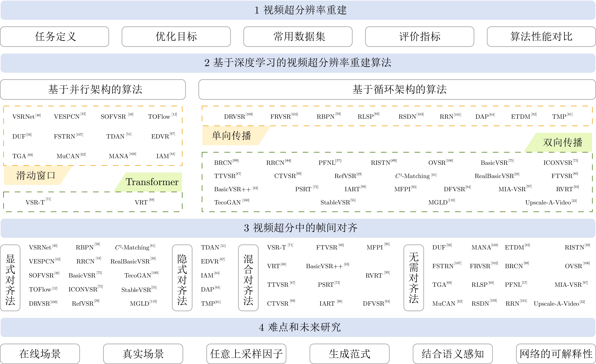Click RSDN in the unidirectional group
Screen dimensions: 596x364
411,116
